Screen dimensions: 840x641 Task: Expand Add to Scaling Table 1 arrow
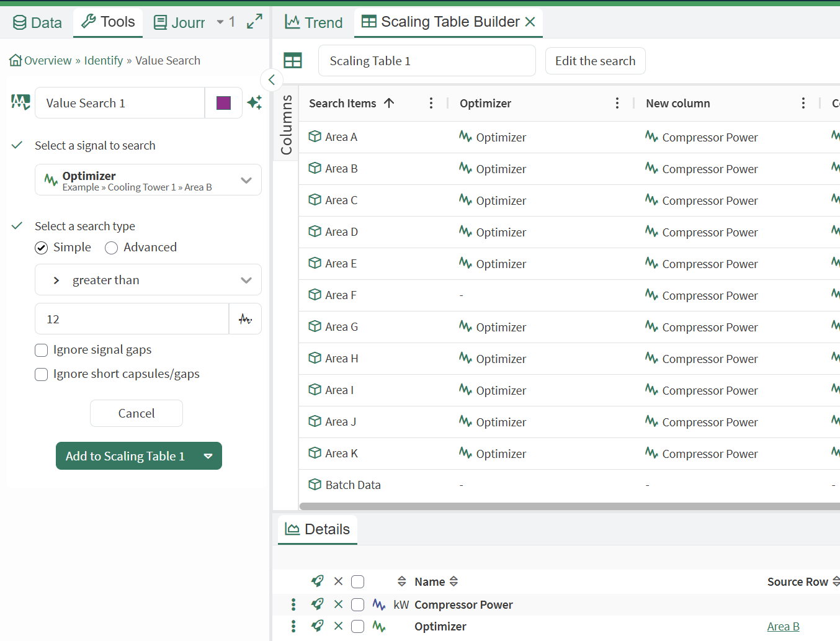[208, 456]
